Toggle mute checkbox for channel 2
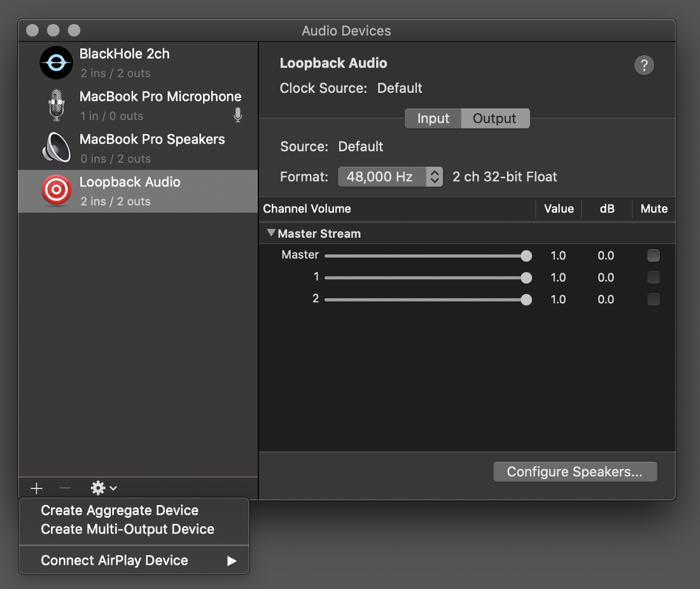This screenshot has width=700, height=589. coord(653,299)
